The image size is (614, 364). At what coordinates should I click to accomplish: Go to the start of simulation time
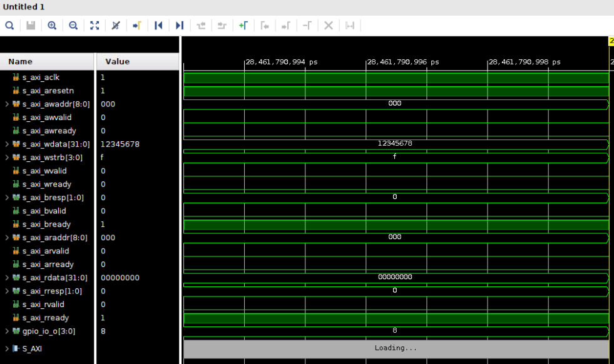pos(158,26)
